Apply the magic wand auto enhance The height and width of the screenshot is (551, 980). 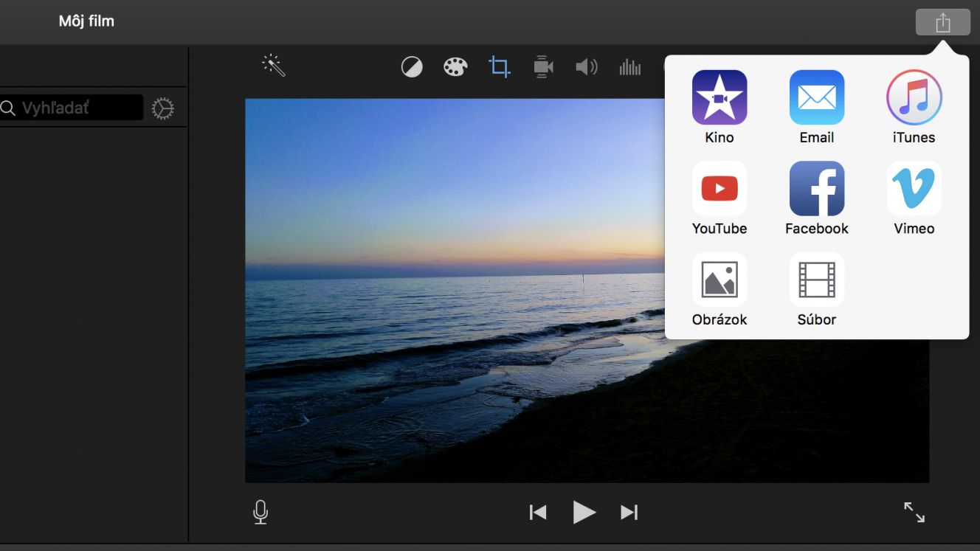[x=274, y=66]
